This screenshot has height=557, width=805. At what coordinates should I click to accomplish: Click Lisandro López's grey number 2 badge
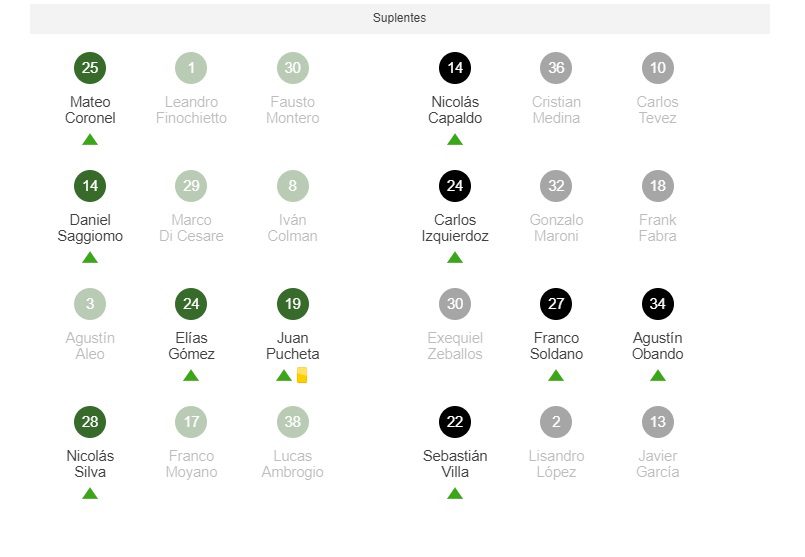pyautogui.click(x=556, y=422)
